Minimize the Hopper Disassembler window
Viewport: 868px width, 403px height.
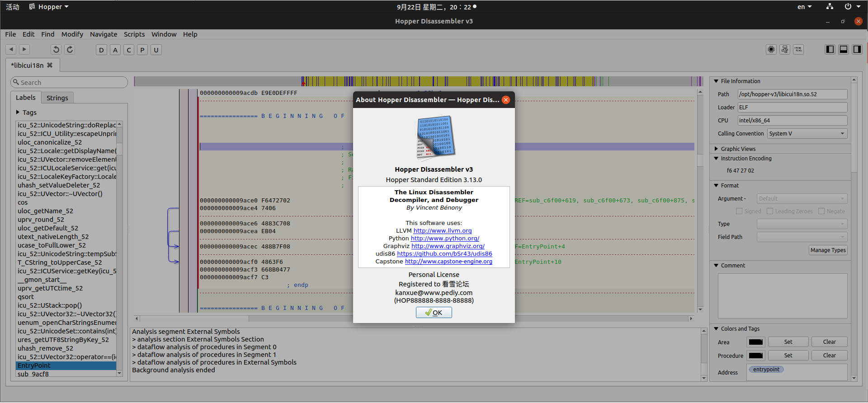click(828, 21)
